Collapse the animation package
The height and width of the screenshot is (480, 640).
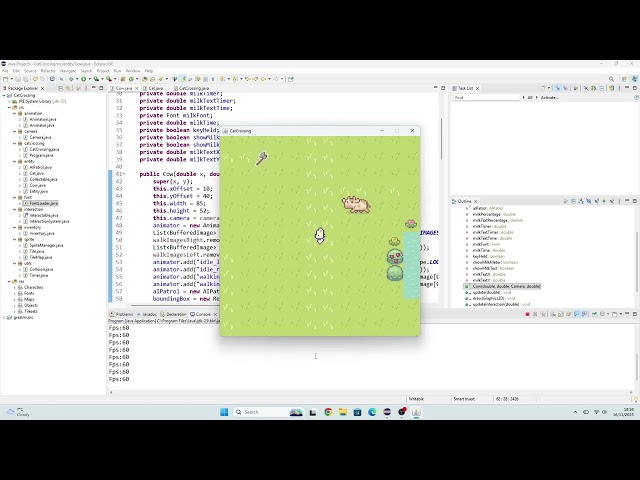[14, 113]
